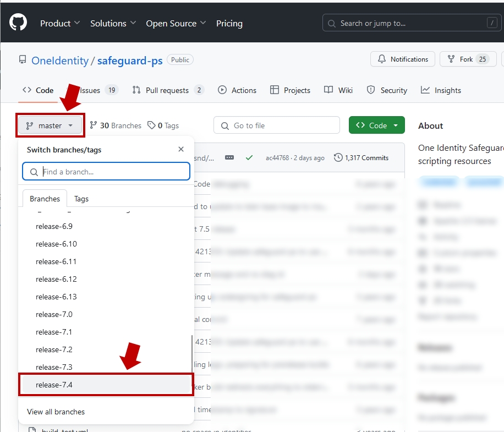Expand the Open Source menu
The width and height of the screenshot is (504, 432).
coord(176,24)
